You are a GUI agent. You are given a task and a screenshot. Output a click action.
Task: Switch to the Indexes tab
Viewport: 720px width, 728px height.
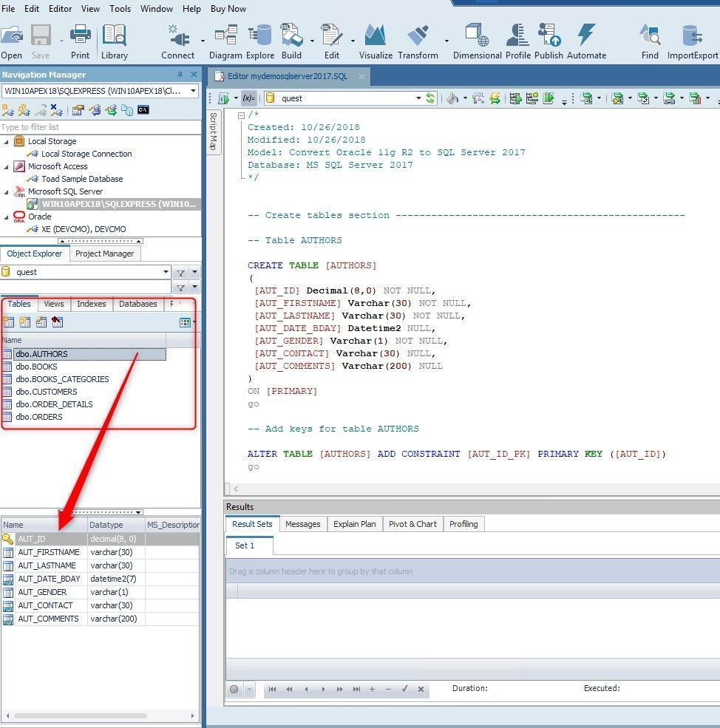92,304
